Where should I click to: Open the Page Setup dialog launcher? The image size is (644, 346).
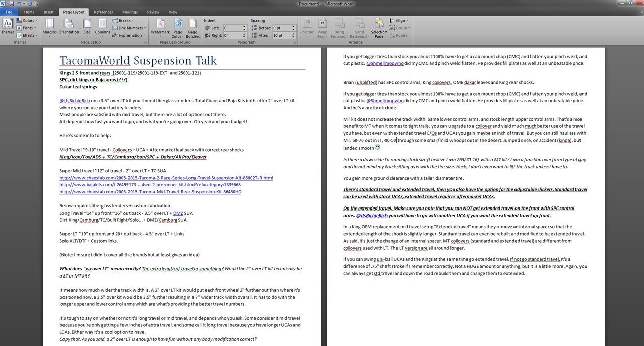[x=145, y=43]
